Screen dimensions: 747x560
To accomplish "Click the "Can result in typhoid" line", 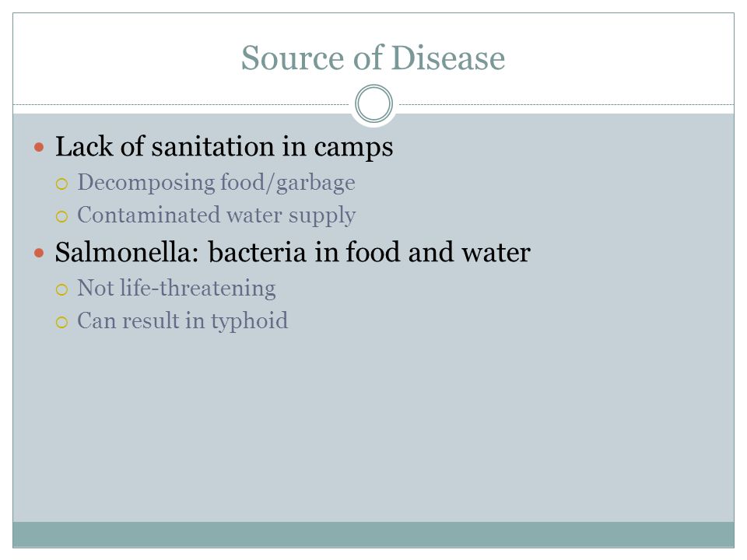I will click(x=182, y=321).
